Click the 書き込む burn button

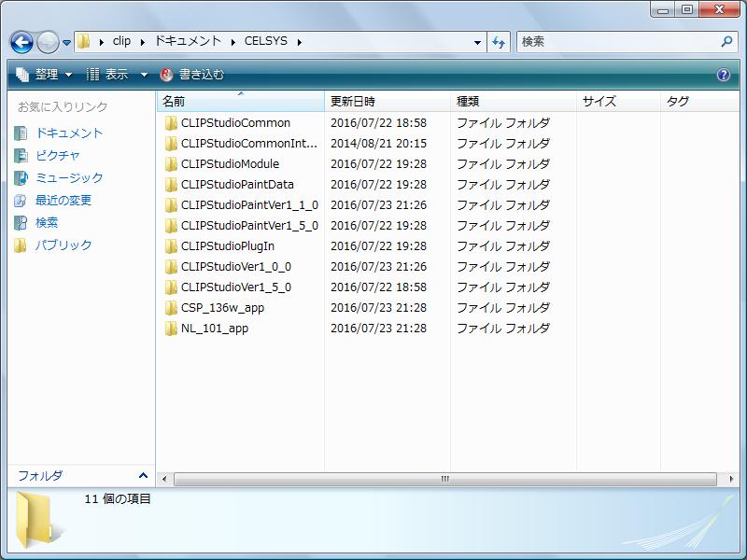192,75
